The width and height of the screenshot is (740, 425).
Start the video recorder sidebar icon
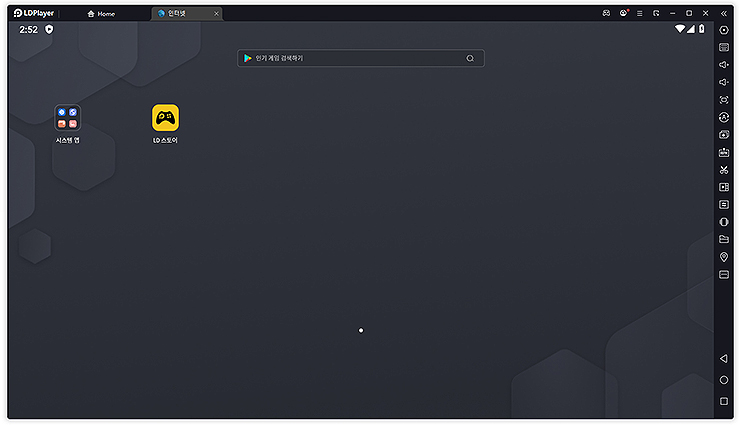tap(723, 187)
